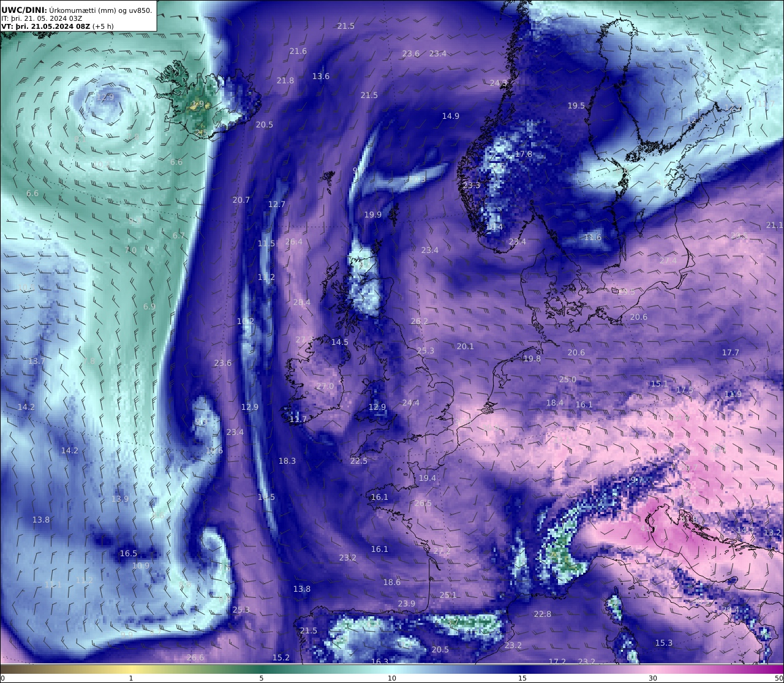Click the wind value 21.6 on the map
Viewport: 784px width, 683px height.
[298, 51]
